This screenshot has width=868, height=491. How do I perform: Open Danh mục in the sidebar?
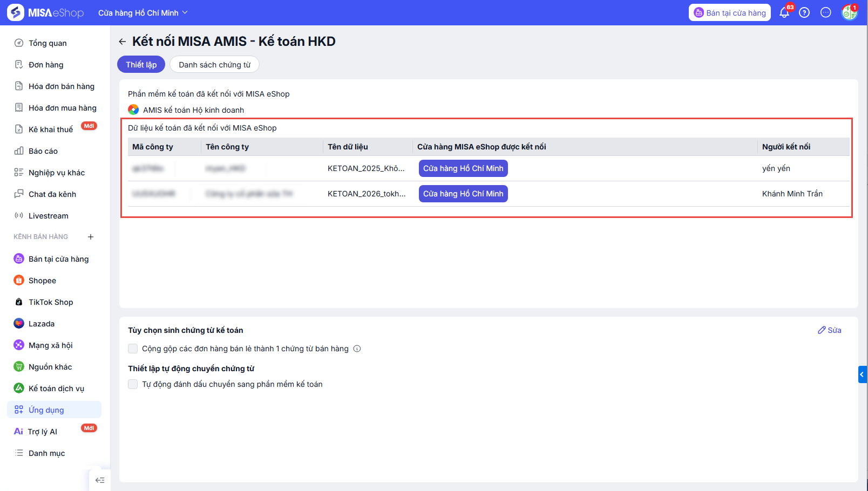point(54,453)
